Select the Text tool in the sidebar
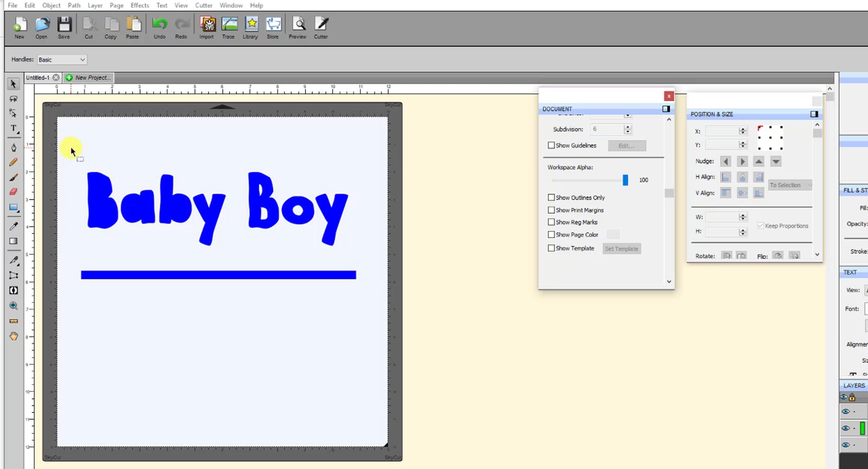 [14, 129]
